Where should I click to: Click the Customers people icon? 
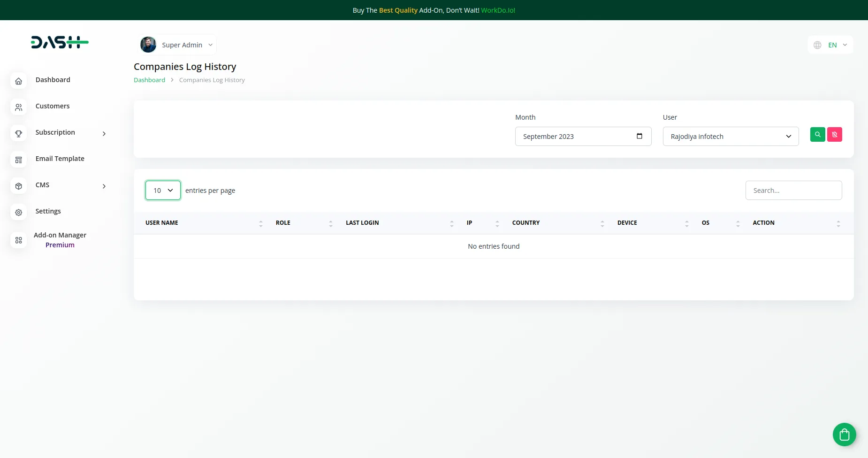point(19,107)
